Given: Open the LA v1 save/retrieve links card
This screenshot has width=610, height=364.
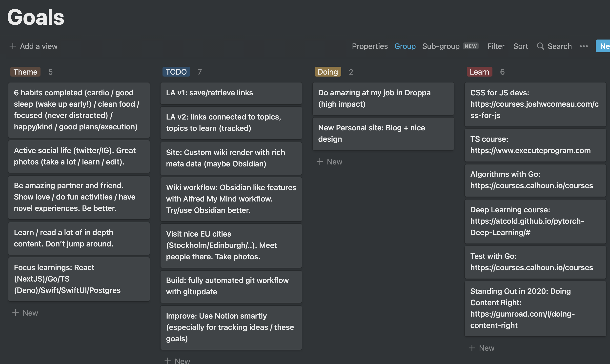Looking at the screenshot, I should [231, 93].
